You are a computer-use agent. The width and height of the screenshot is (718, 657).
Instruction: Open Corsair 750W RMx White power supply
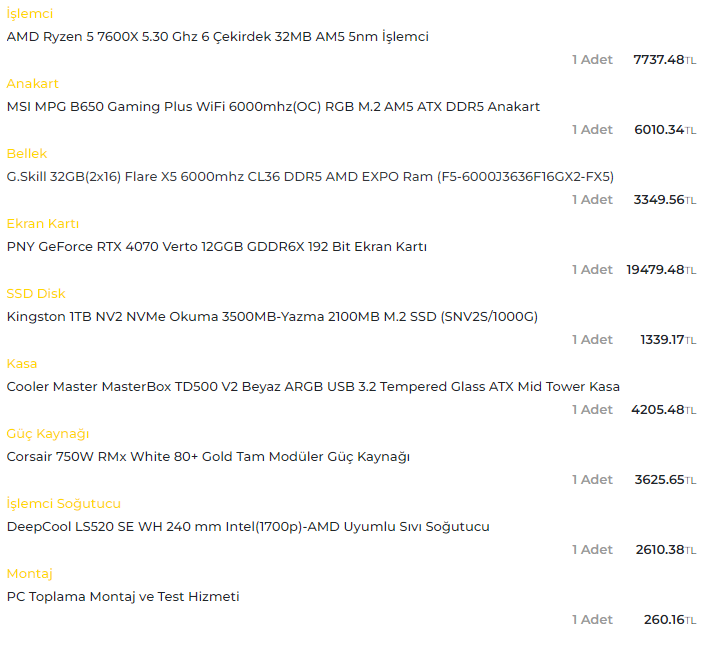208,457
